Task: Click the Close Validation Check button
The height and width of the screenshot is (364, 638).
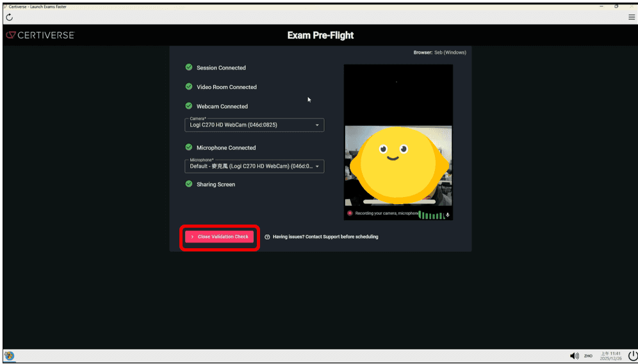Action: tap(219, 237)
